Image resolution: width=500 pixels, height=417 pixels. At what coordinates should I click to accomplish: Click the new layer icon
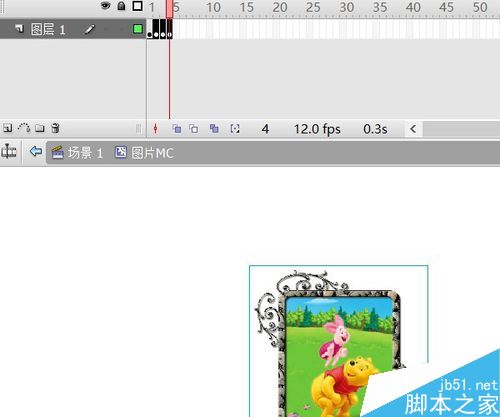pyautogui.click(x=7, y=128)
